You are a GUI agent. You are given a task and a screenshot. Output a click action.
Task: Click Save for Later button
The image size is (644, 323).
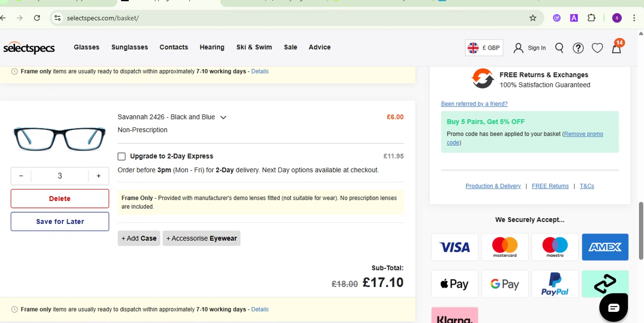(x=60, y=222)
